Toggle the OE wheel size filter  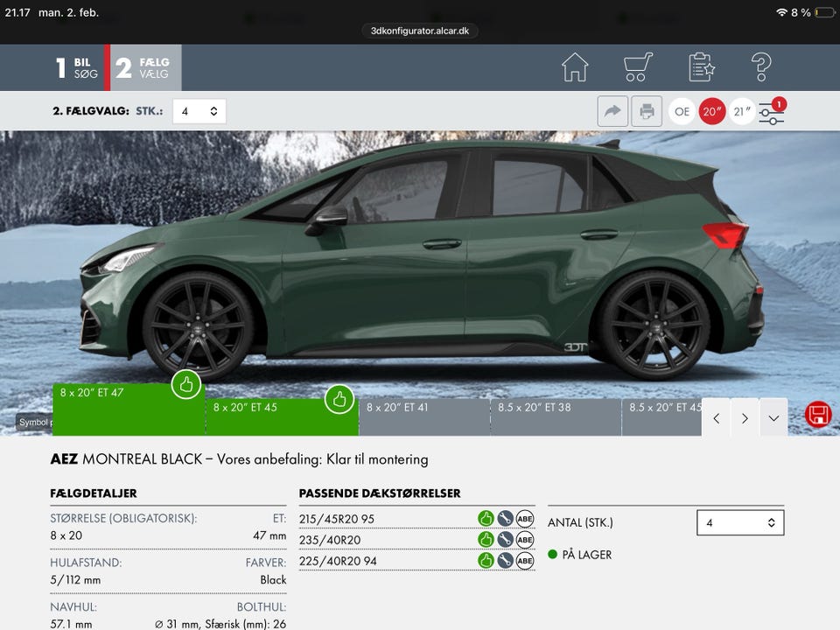pyautogui.click(x=682, y=111)
